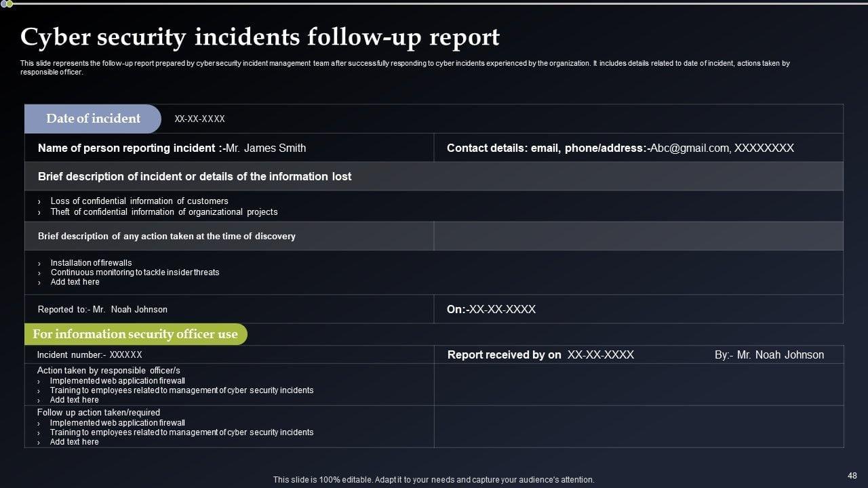Image resolution: width=868 pixels, height=488 pixels.
Task: Select the 'Brief description of incident' heading row
Action: tap(195, 176)
